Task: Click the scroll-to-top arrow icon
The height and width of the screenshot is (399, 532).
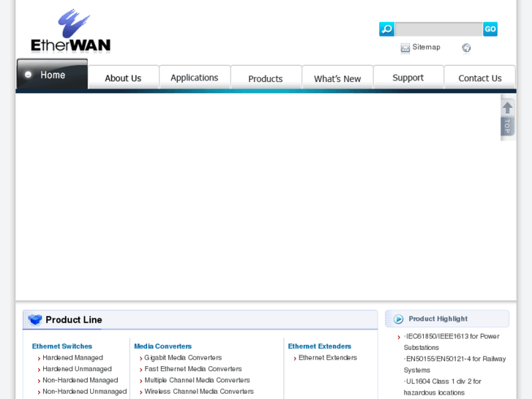Action: [x=508, y=108]
